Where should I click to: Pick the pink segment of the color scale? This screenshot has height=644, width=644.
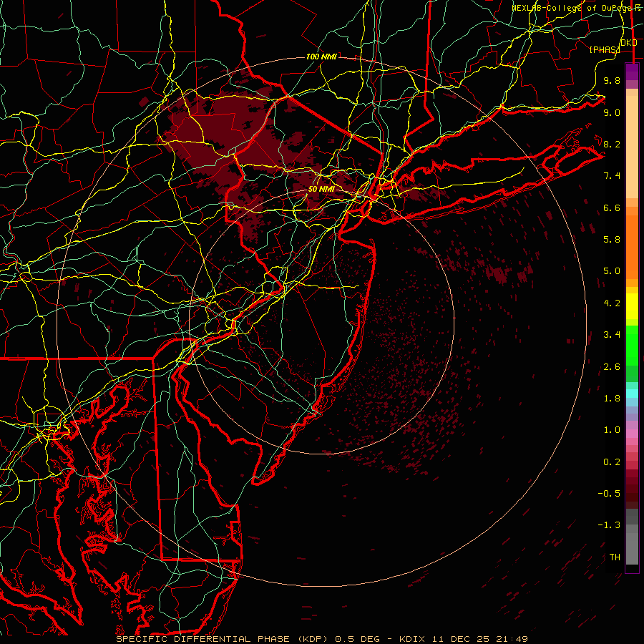click(x=632, y=434)
